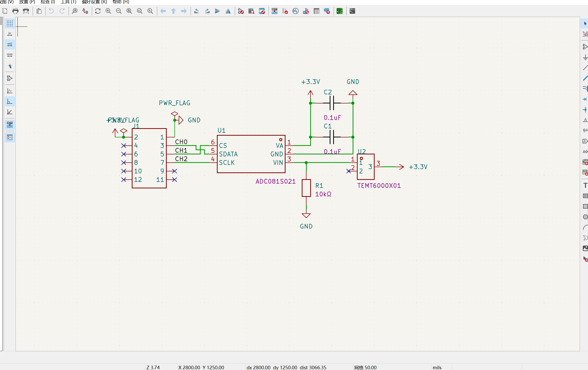Select the Draw Rectangle tool
The image size is (588, 370).
pos(585,206)
